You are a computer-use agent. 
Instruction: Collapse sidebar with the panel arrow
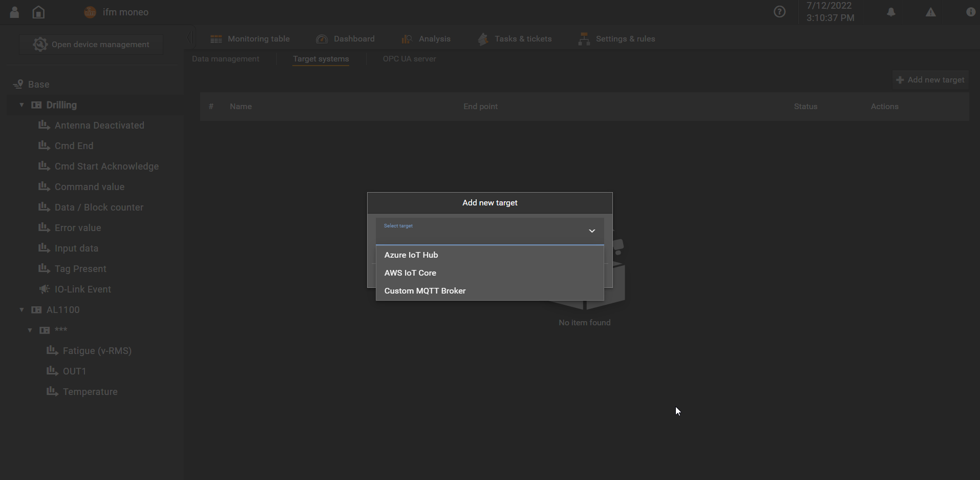(190, 38)
